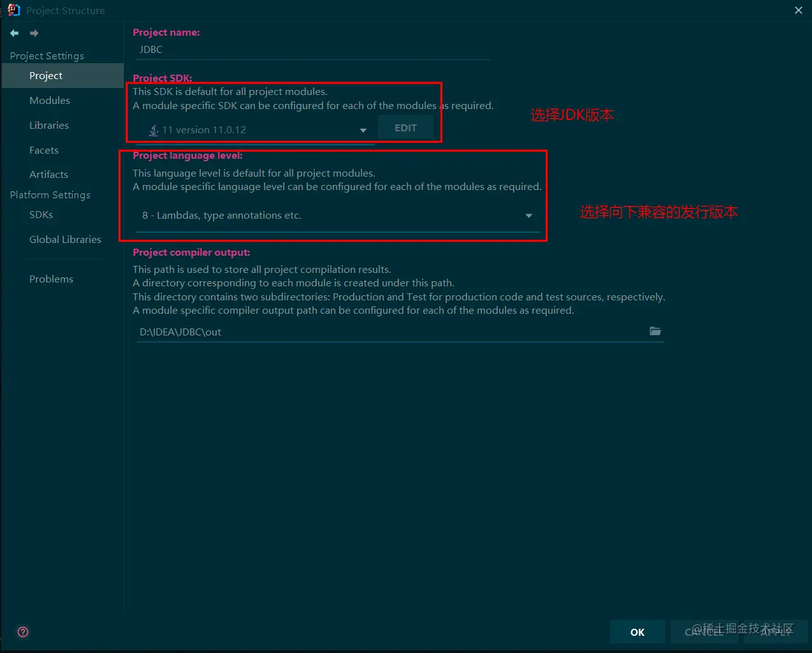Click '8 - Lambdas, type annotations etc.' value
The image size is (812, 653).
(x=222, y=216)
